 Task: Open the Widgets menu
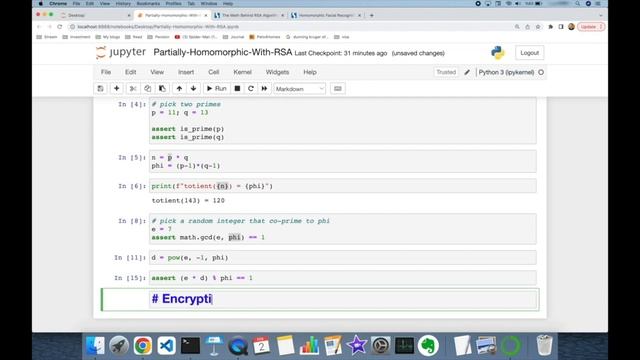277,72
